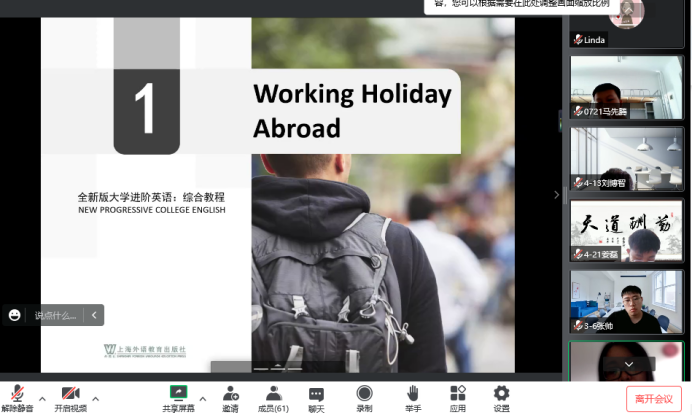The image size is (692, 415).
Task: Turn on camera with 开启视频
Action: 70,397
